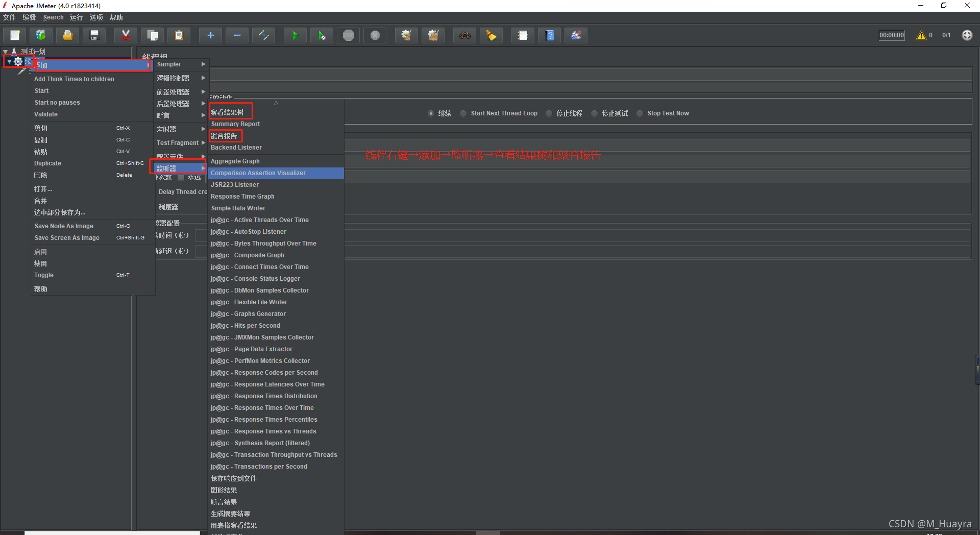Collapse the 测试计划 tree node
This screenshot has width=980, height=535.
tap(6, 52)
